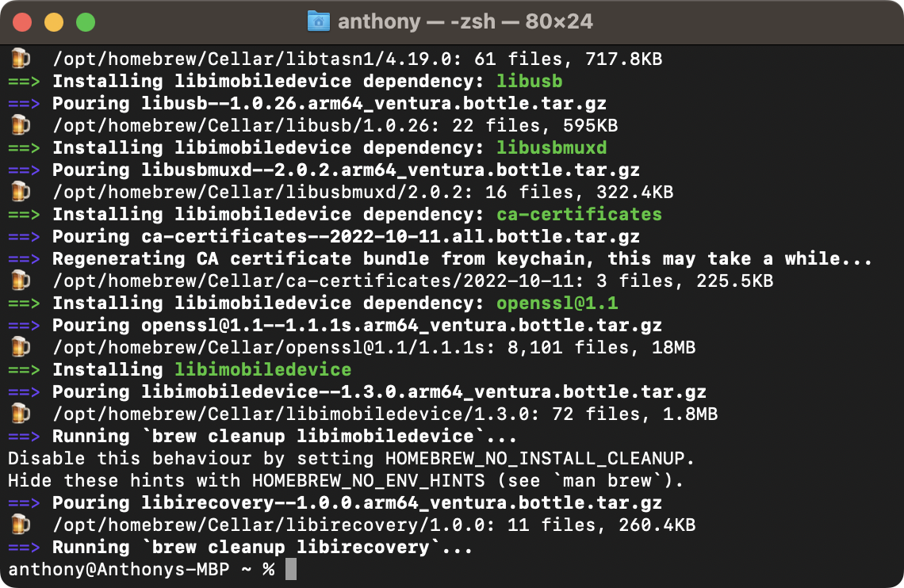The height and width of the screenshot is (588, 904).
Task: Click the home folder icon in title bar
Action: click(319, 21)
